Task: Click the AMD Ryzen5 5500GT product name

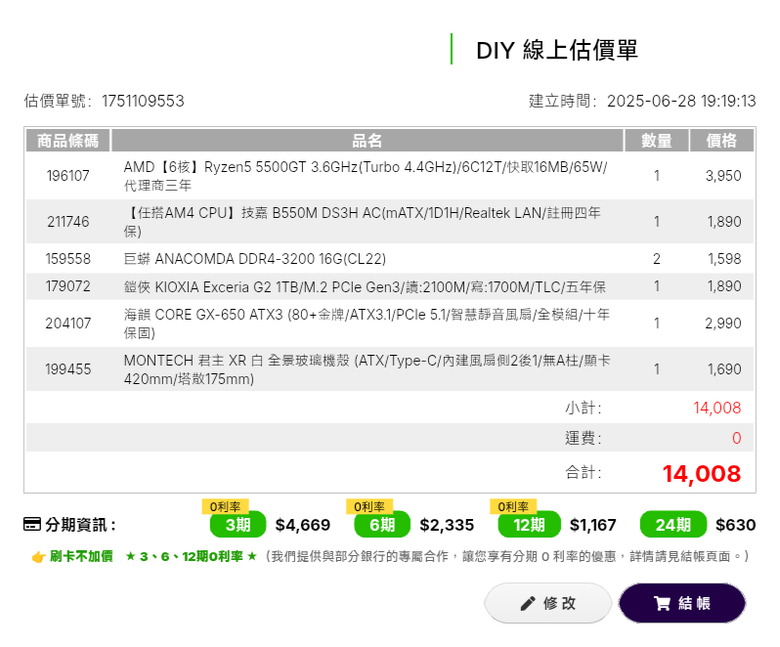Action: tap(366, 176)
